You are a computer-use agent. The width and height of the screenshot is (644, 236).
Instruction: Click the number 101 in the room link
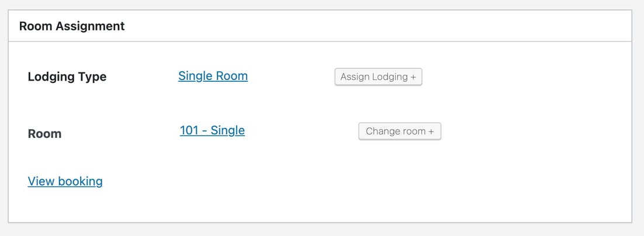click(189, 130)
